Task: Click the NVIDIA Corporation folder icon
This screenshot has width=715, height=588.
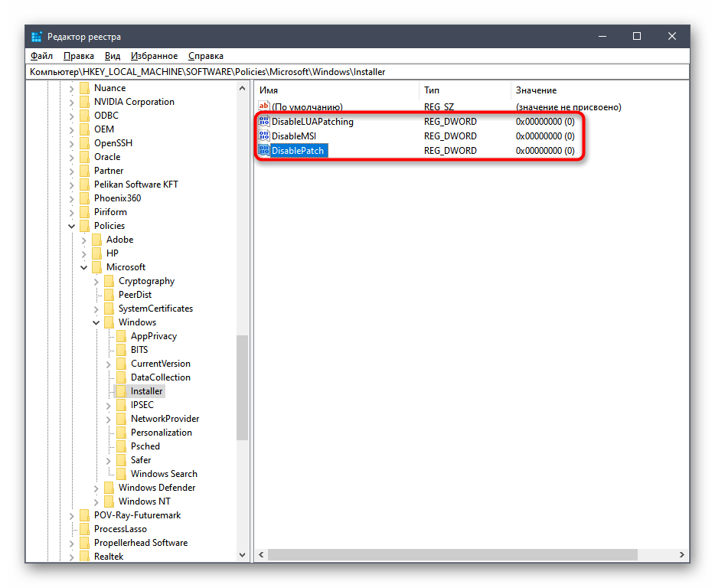Action: click(x=84, y=102)
